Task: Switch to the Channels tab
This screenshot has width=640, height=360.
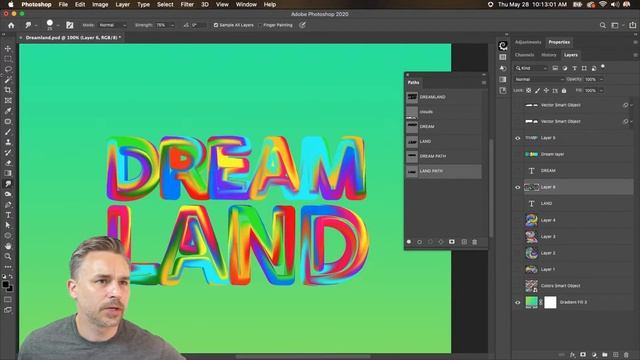Action: (x=524, y=55)
